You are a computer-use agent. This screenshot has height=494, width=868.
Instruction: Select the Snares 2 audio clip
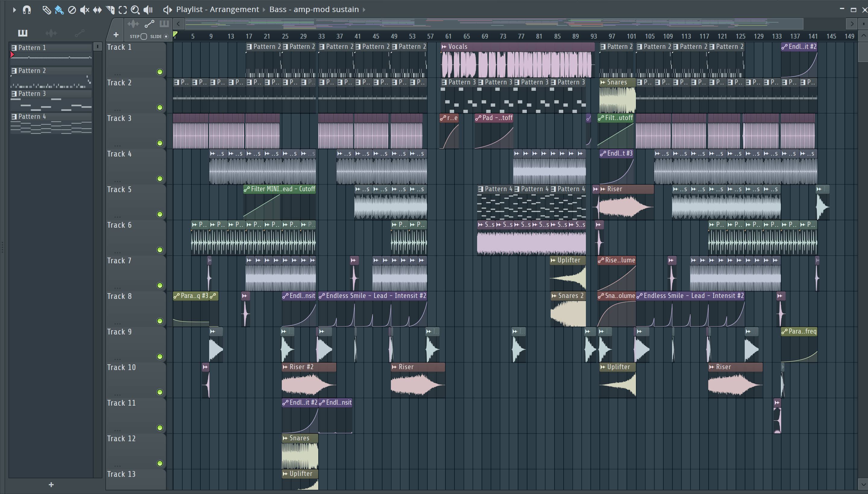(568, 309)
